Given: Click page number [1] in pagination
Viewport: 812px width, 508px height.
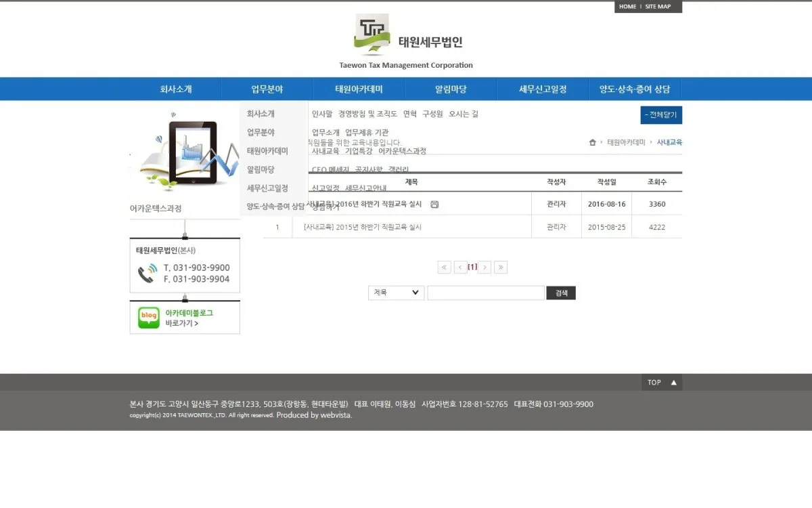Looking at the screenshot, I should (x=472, y=267).
